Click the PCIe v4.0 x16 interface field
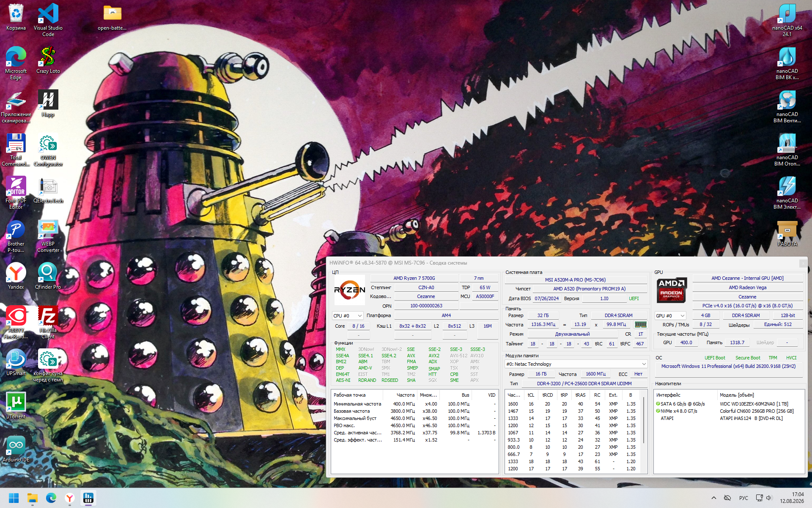The image size is (812, 508). pyautogui.click(x=747, y=306)
